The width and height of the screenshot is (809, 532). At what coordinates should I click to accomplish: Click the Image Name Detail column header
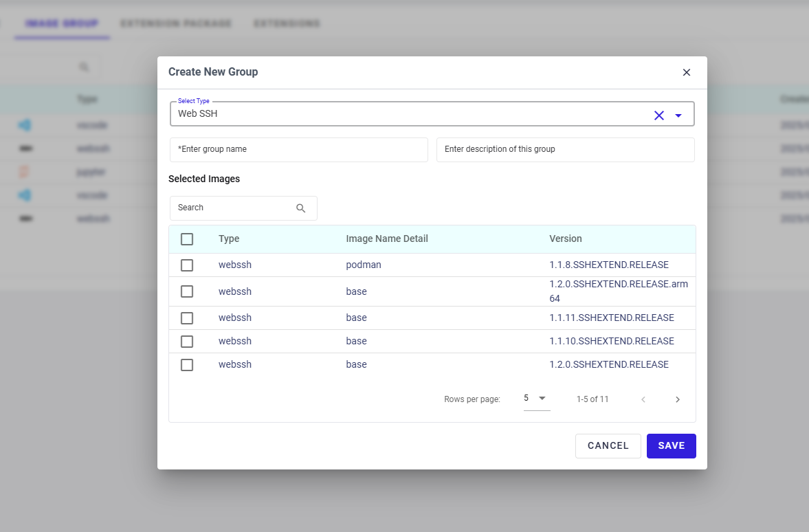tap(386, 239)
